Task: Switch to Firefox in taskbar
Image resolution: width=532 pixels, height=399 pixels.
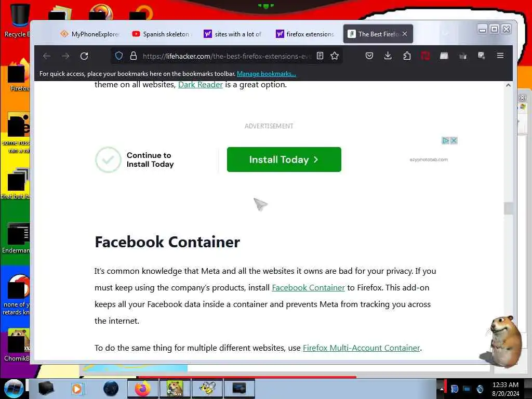Action: point(142,389)
